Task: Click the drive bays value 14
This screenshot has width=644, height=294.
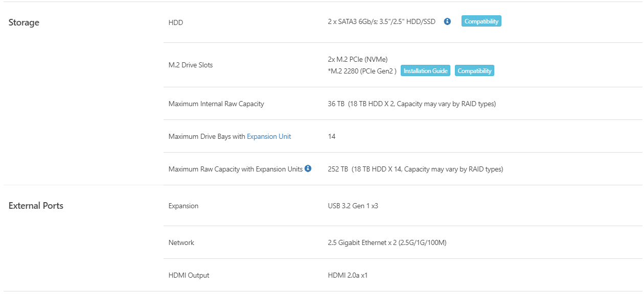Action: (x=332, y=136)
